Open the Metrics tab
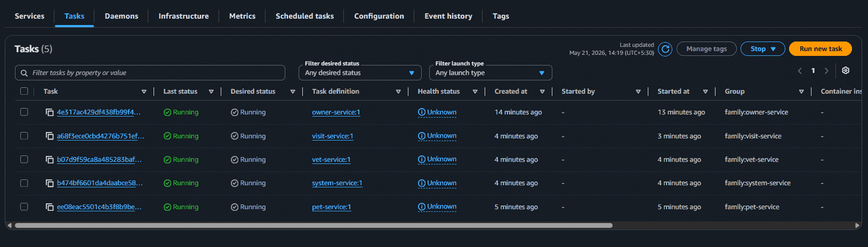The image size is (868, 247). [x=242, y=16]
